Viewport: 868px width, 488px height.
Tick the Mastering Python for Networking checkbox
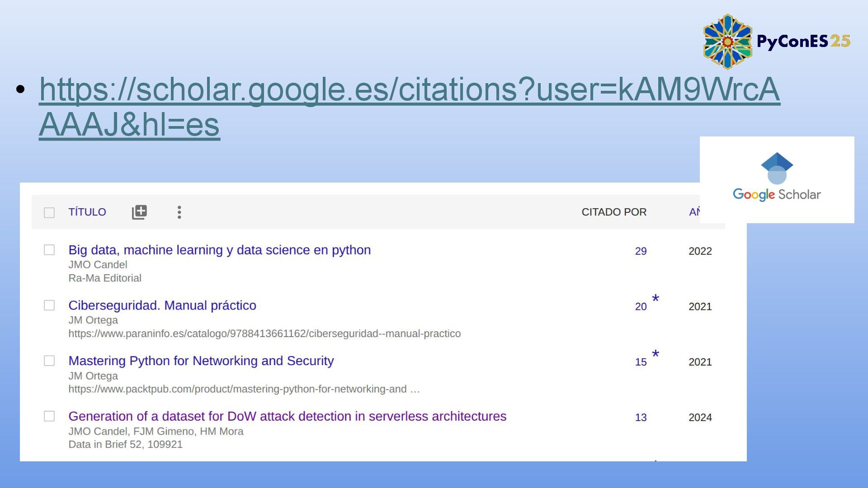pos(49,361)
